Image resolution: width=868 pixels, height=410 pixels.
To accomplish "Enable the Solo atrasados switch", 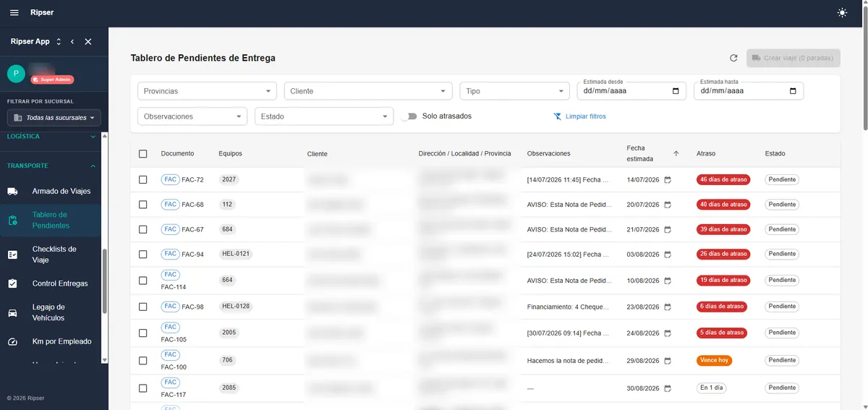I will click(x=409, y=116).
